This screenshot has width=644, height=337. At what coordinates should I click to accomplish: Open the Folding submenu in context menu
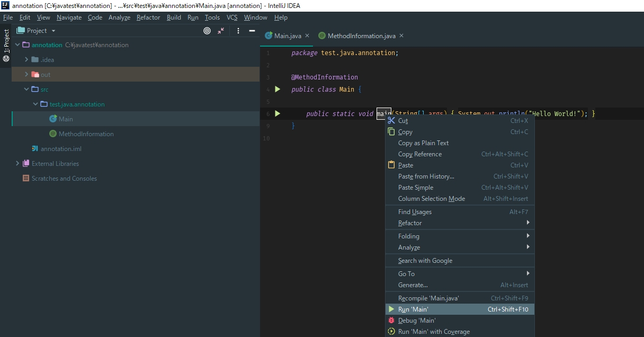pos(460,236)
